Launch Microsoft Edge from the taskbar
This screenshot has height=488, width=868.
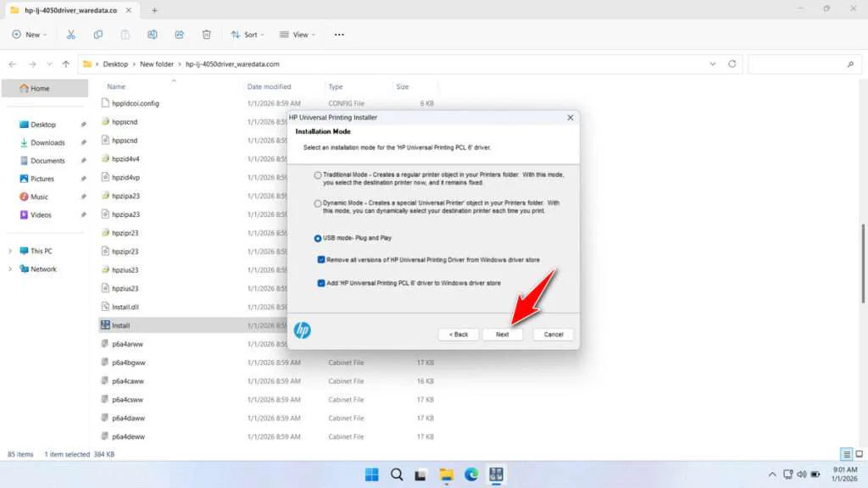tap(471, 474)
